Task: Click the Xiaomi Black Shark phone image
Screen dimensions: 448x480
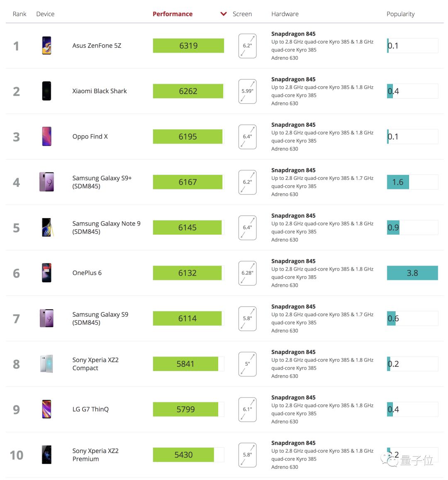Action: (x=46, y=91)
